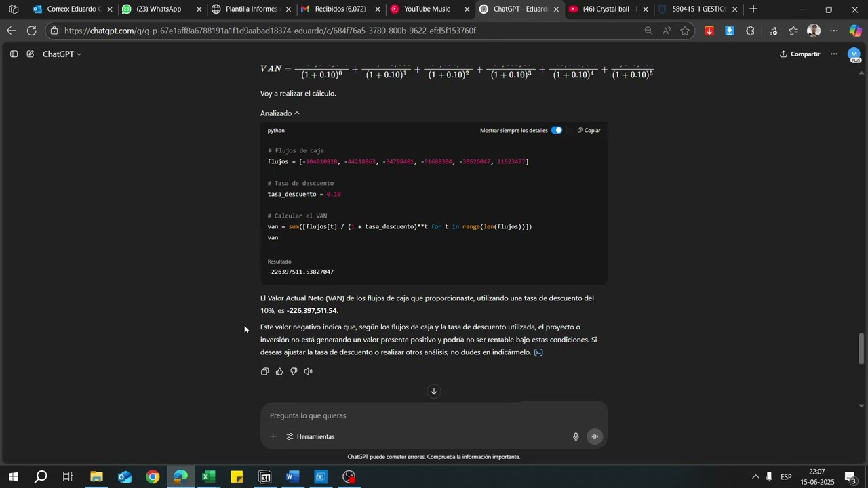Toggle 'Mostrar siempre los detalles' switch
Viewport: 868px width, 488px height.
tap(557, 130)
